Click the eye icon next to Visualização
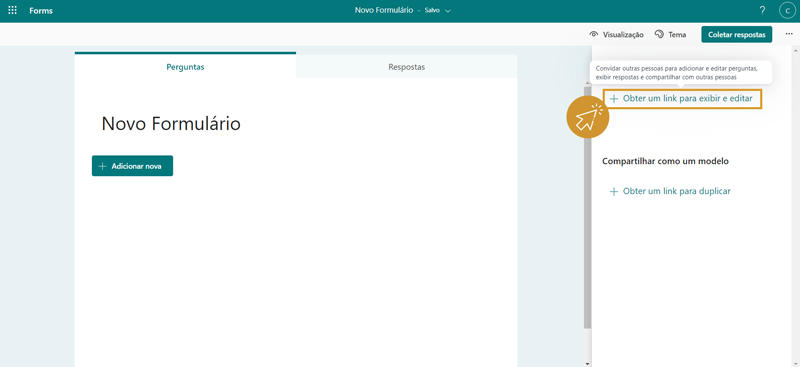This screenshot has height=367, width=800. pos(593,35)
